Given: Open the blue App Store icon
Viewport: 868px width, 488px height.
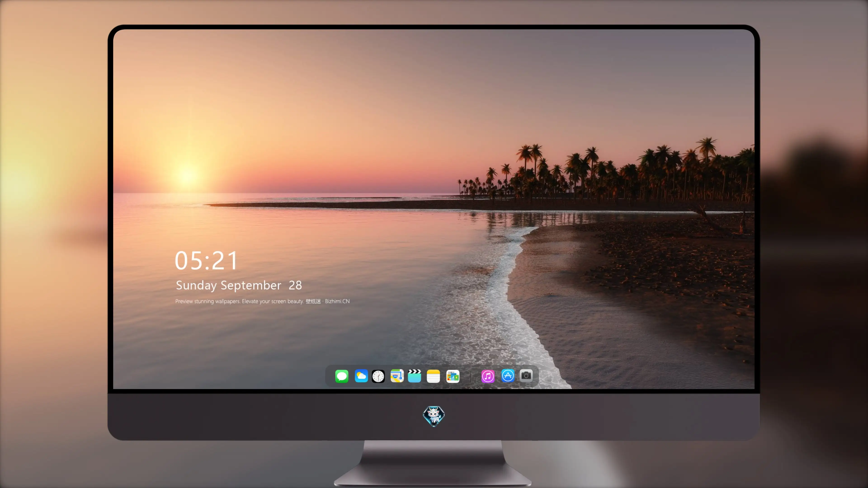Looking at the screenshot, I should click(508, 375).
